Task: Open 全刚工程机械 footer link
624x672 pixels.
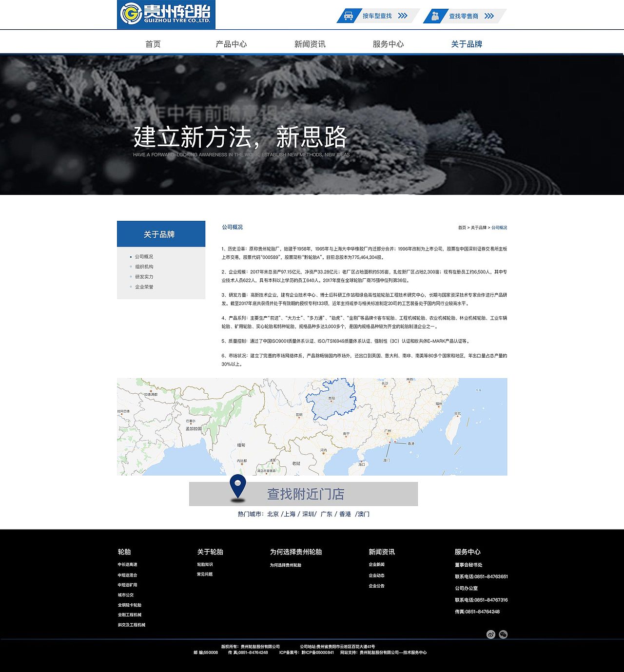Action: click(x=129, y=615)
